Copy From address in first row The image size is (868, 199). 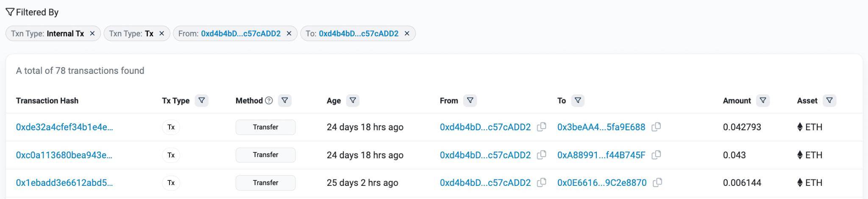tap(541, 127)
